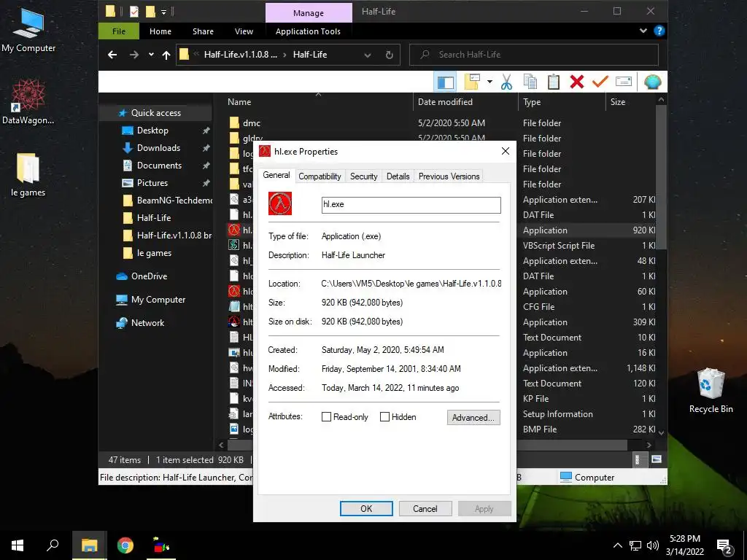Toggle the navigation pane toolbar button
The image size is (747, 560).
click(x=446, y=82)
